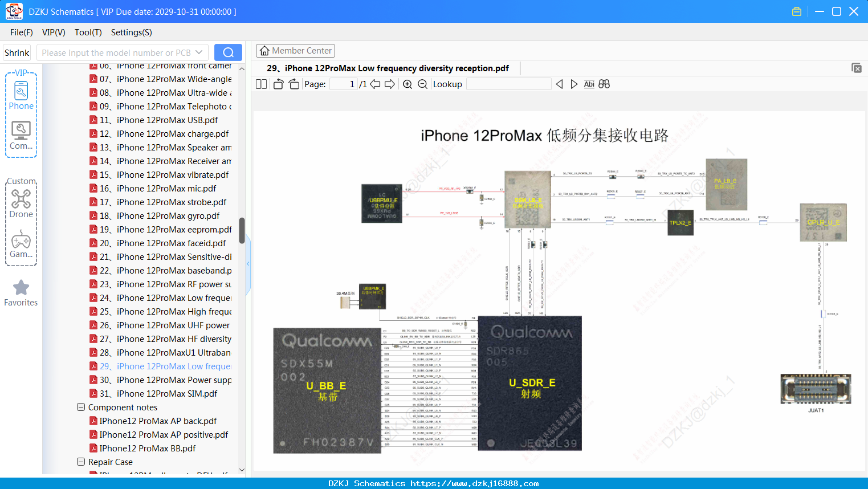This screenshot has height=489, width=868.
Task: Click the JUAT1 connector in schematic
Action: tap(816, 389)
